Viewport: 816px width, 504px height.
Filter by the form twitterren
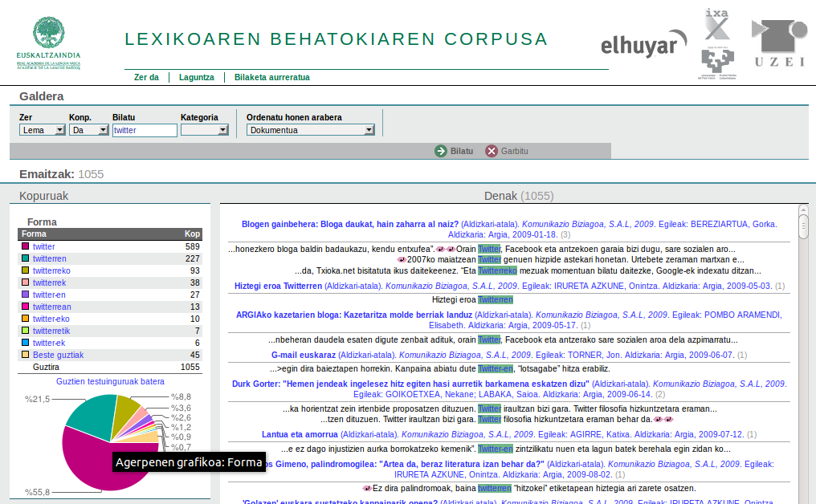point(50,258)
